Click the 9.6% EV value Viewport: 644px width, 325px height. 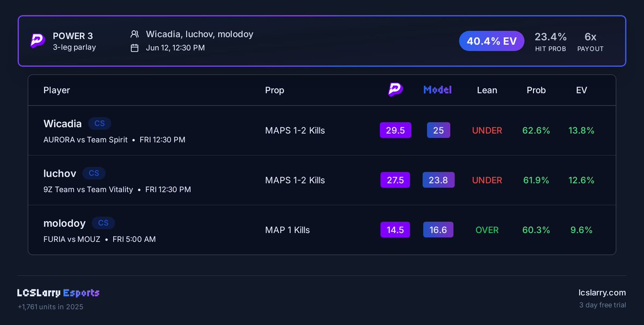581,230
